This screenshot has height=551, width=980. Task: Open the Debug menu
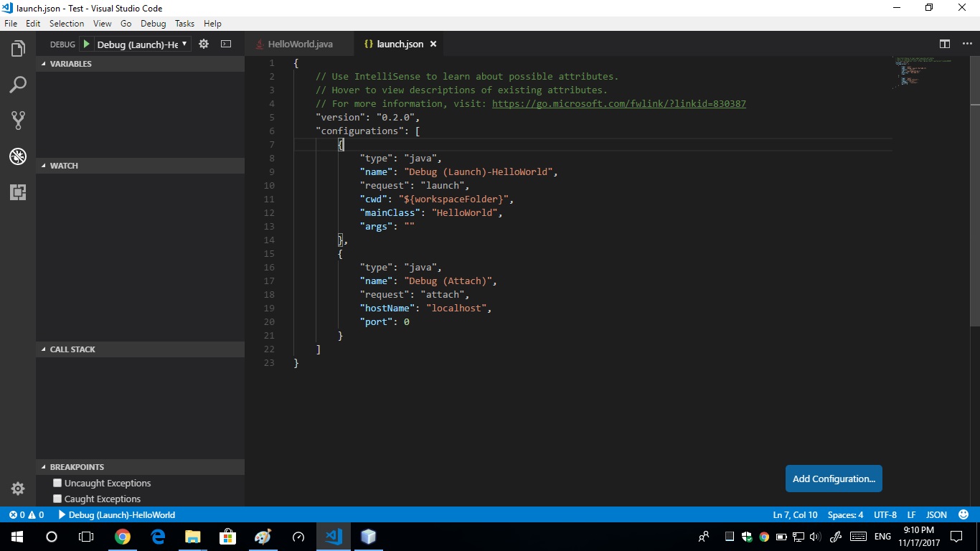point(153,24)
